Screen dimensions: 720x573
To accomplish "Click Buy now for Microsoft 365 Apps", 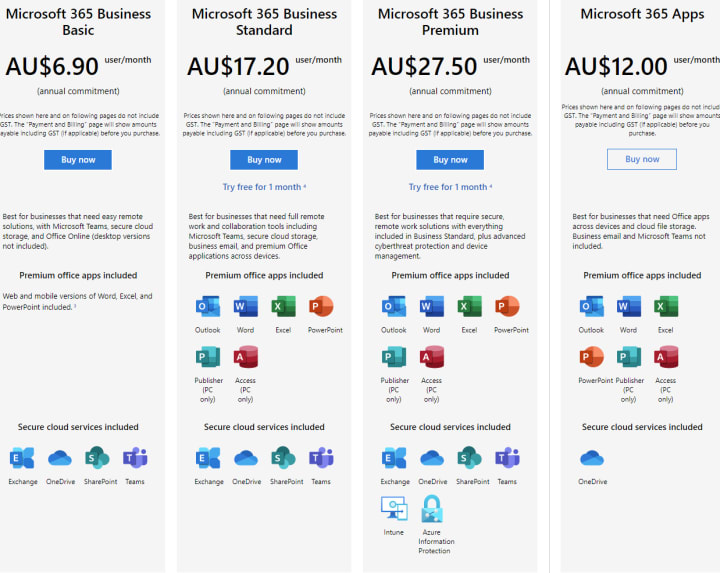I will (x=642, y=159).
